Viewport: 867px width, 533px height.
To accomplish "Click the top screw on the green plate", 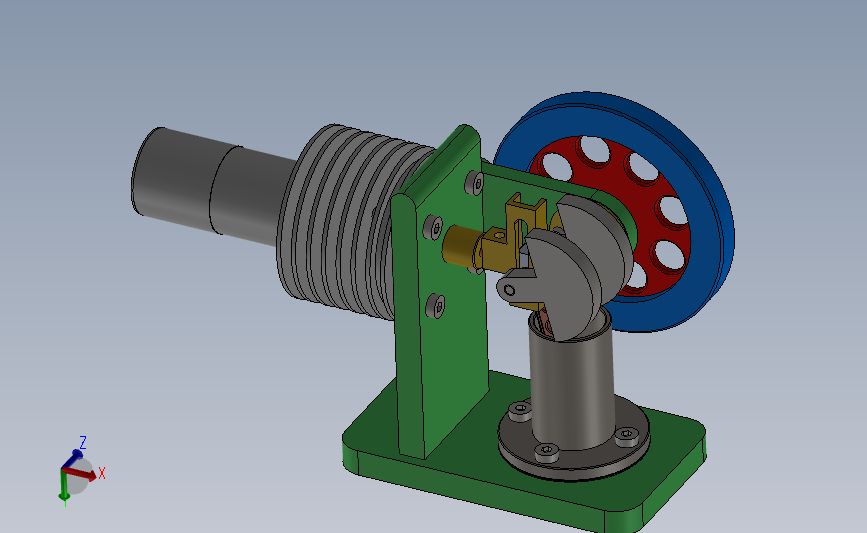I will pos(474,182).
